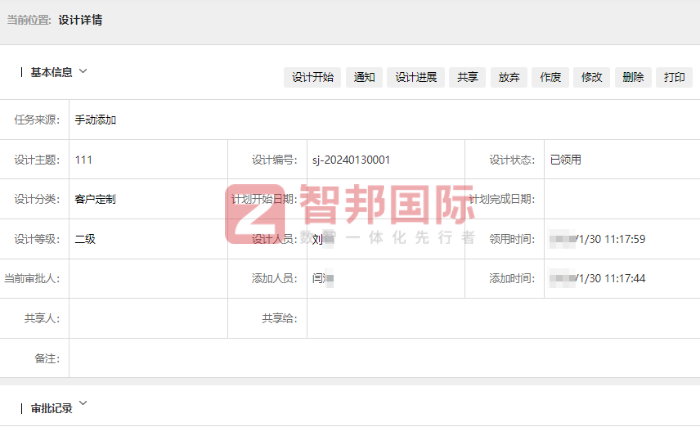Viewport: 700px width, 428px height.
Task: Click the 二级 design level value
Action: (x=85, y=239)
